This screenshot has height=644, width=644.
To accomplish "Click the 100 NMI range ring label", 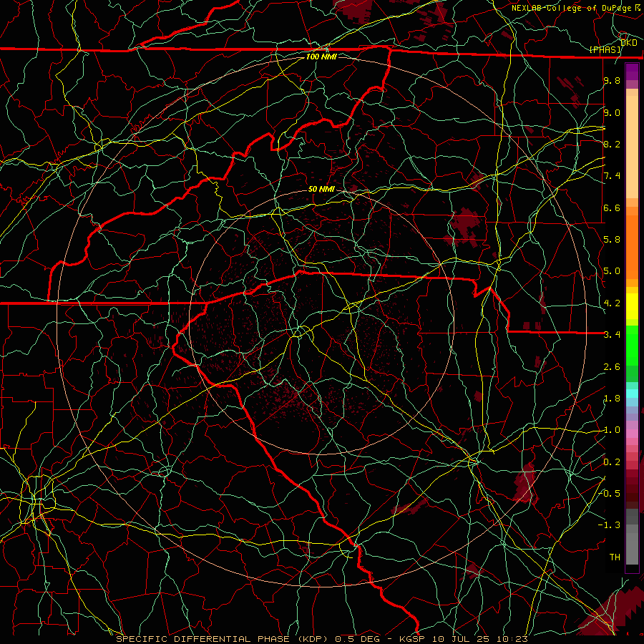I will click(x=321, y=57).
